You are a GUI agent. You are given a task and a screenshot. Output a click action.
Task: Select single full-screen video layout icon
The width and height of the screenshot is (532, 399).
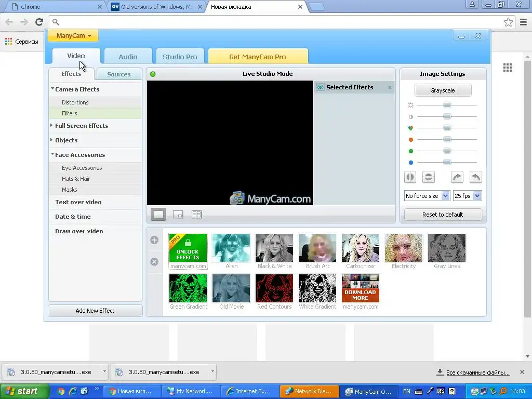click(x=158, y=215)
